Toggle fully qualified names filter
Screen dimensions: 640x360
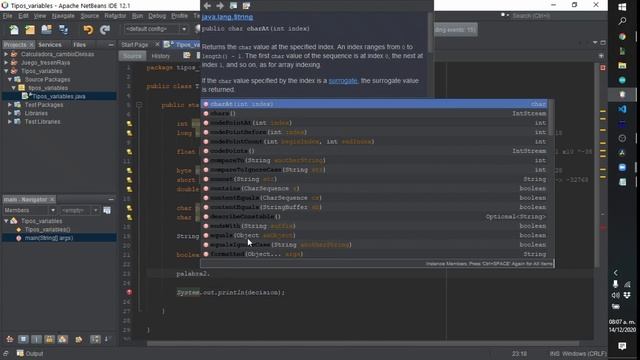click(x=78, y=339)
